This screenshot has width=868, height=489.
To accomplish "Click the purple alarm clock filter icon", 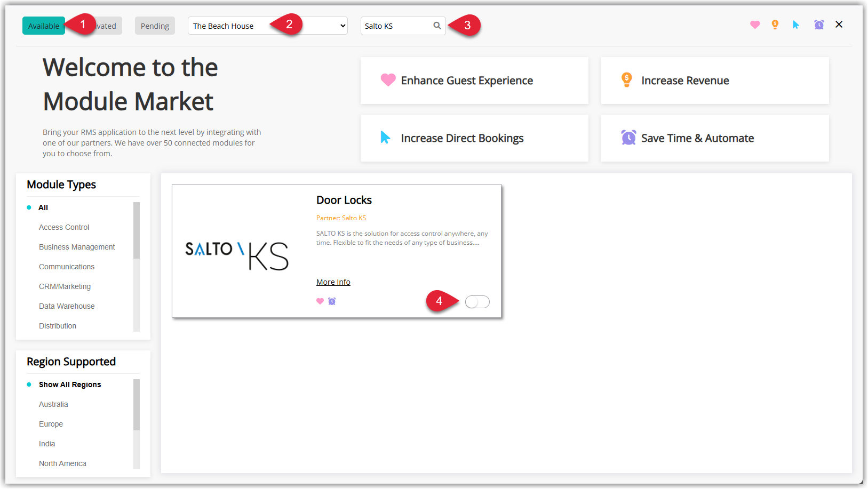I will pos(819,25).
